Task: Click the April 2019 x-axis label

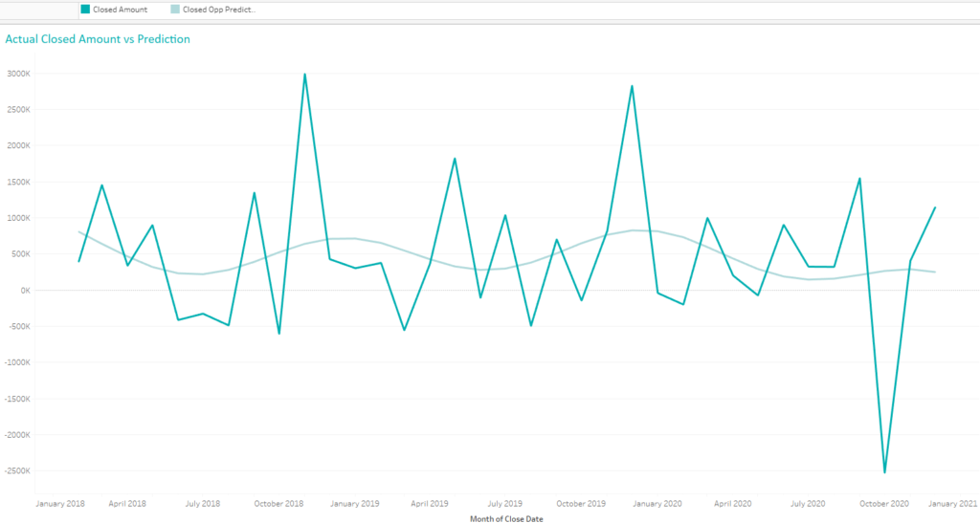Action: coord(430,504)
